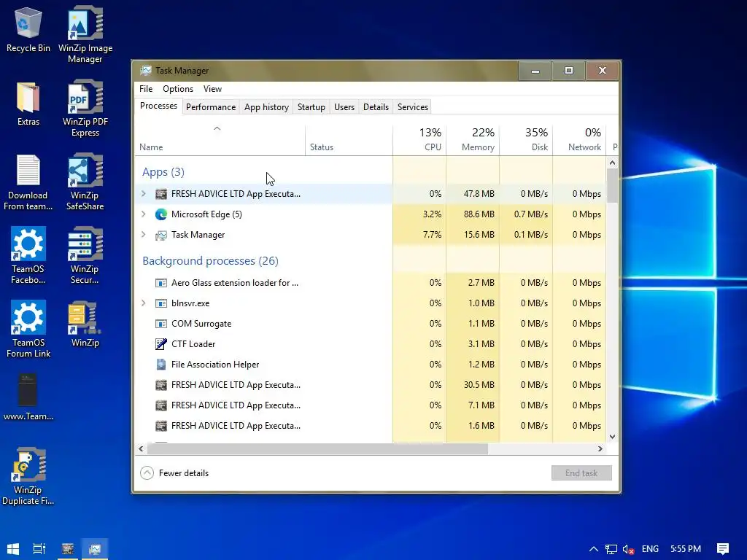Image resolution: width=747 pixels, height=560 pixels.
Task: Select COM Surrogate process icon
Action: coord(161,324)
